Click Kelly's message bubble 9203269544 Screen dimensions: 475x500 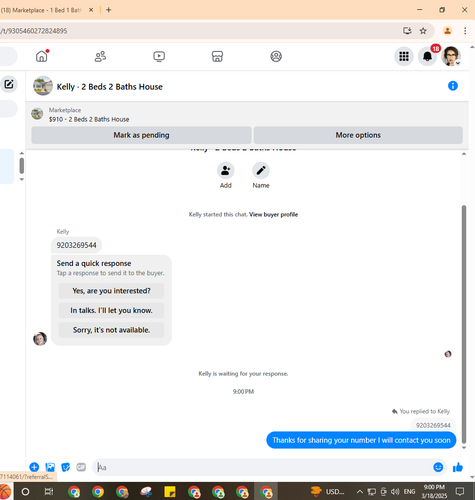76,245
